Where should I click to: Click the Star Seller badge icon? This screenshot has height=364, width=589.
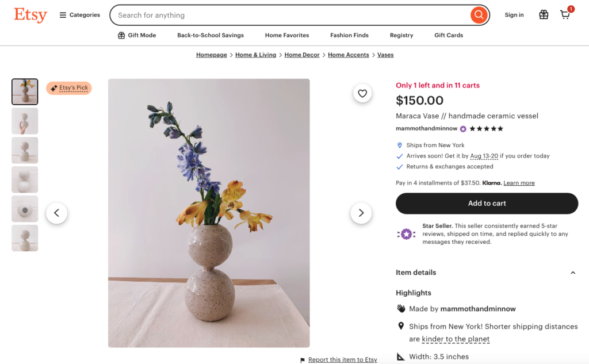(x=407, y=234)
